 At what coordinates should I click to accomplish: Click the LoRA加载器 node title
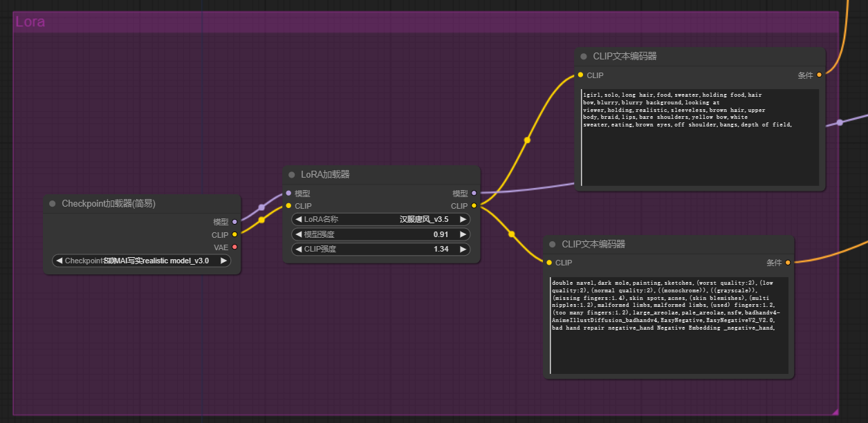[x=325, y=175]
